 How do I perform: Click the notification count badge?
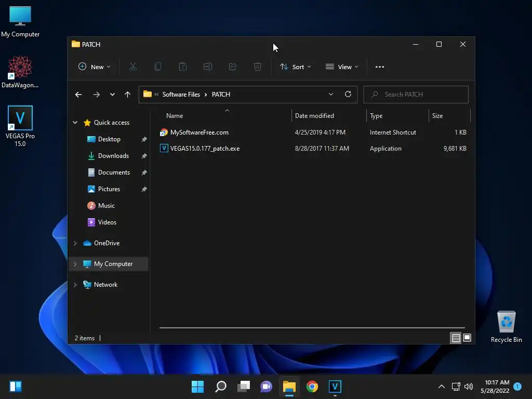tap(517, 387)
